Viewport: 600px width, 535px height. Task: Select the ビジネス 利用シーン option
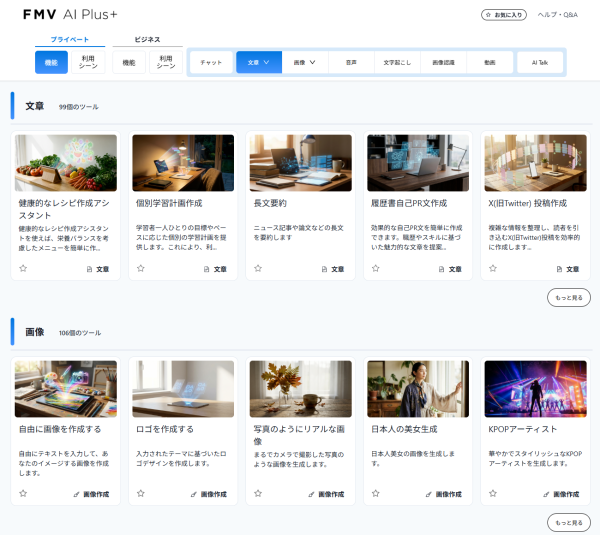(x=165, y=62)
